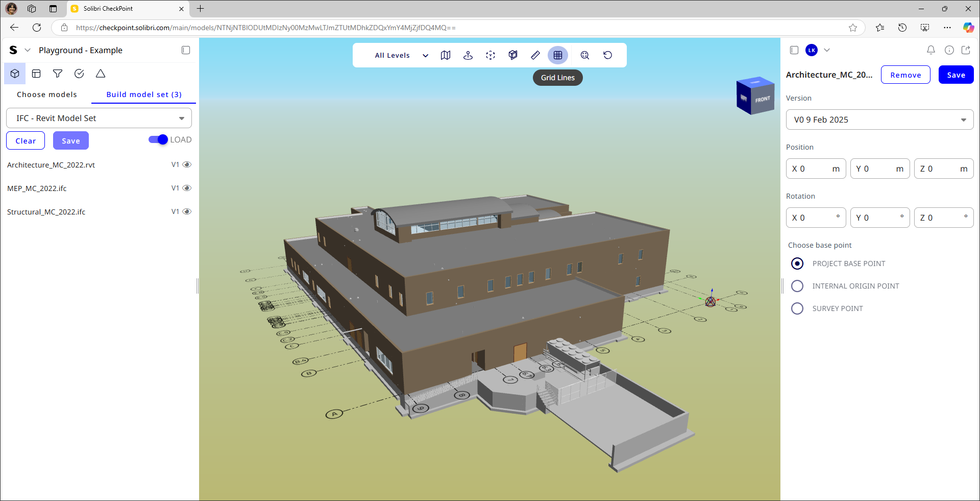Open the Build model set (3) tab
Viewport: 980px width, 501px height.
pos(144,94)
